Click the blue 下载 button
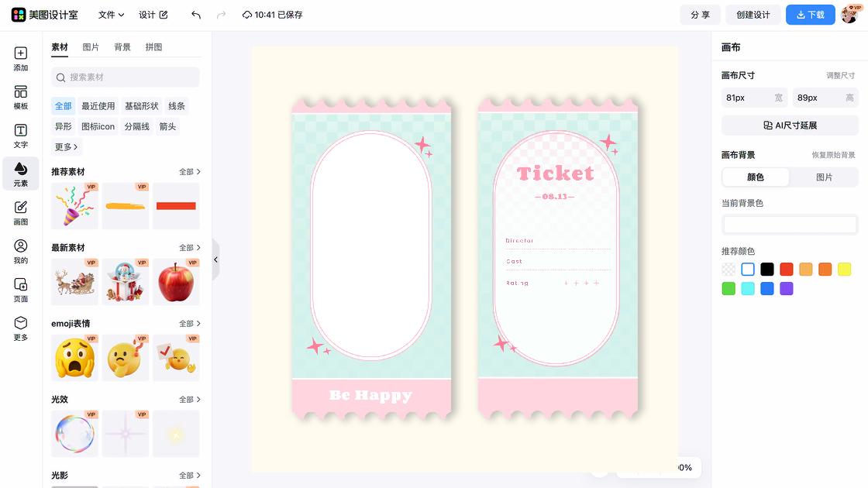 coord(810,15)
